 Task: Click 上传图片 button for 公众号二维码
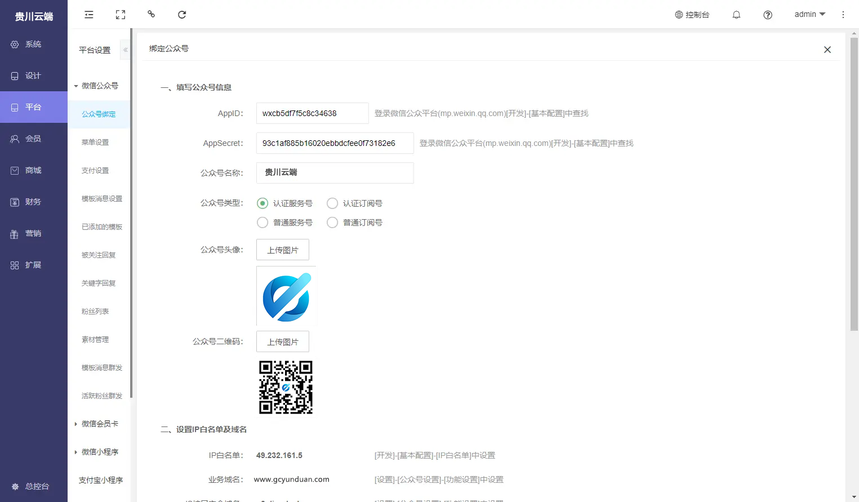pos(283,342)
